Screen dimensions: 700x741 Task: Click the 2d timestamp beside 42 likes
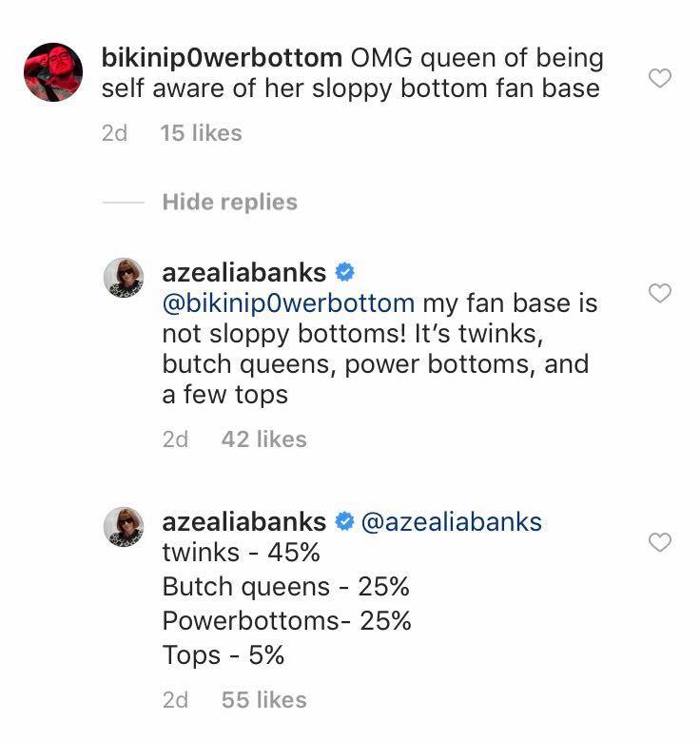point(175,439)
